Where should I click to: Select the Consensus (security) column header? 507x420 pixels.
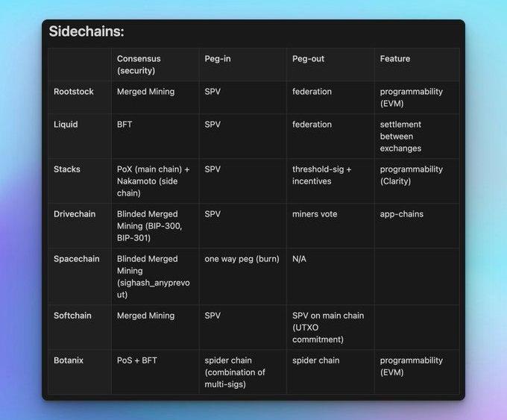click(x=139, y=65)
